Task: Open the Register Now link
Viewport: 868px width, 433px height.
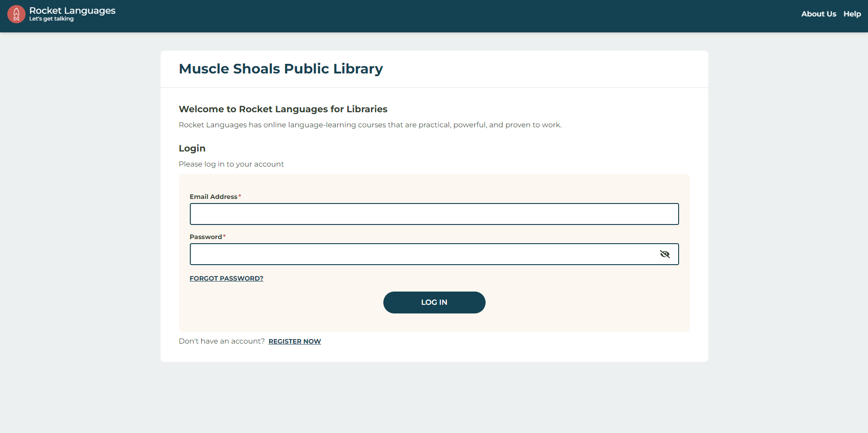Action: (x=294, y=341)
